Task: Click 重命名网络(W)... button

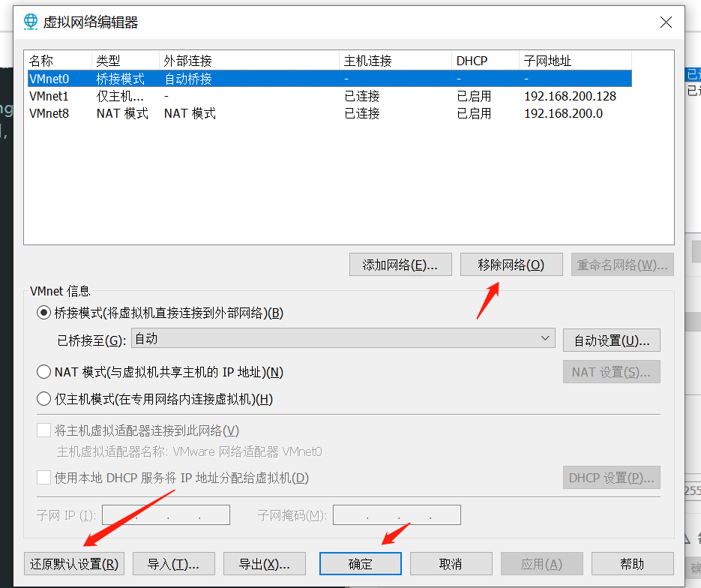Action: (622, 265)
